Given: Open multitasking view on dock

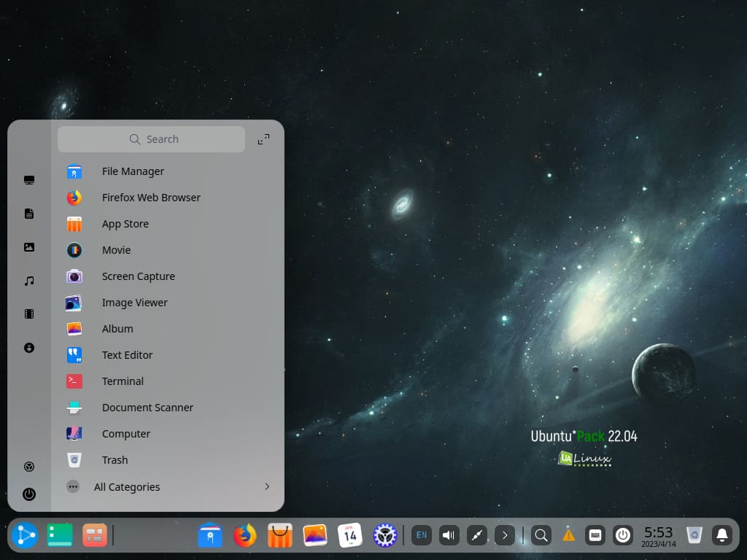Looking at the screenshot, I should (94, 535).
